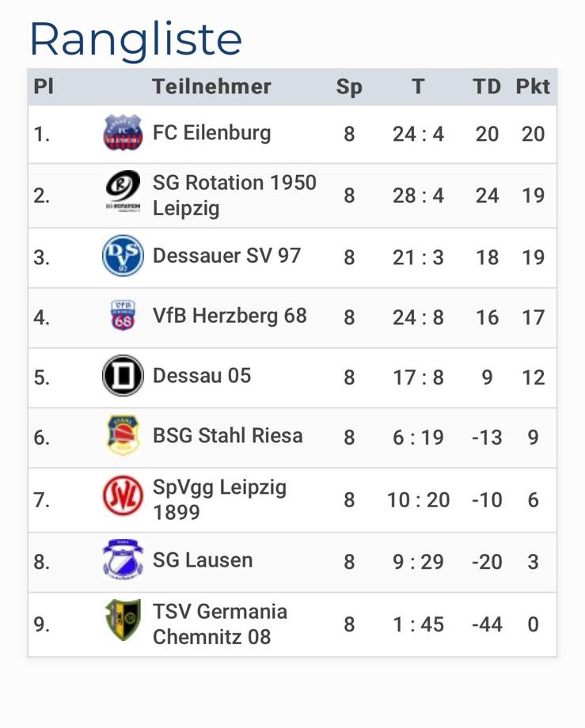585x728 pixels.
Task: Click the VfB Herzberg 68 crest
Action: coord(123,317)
